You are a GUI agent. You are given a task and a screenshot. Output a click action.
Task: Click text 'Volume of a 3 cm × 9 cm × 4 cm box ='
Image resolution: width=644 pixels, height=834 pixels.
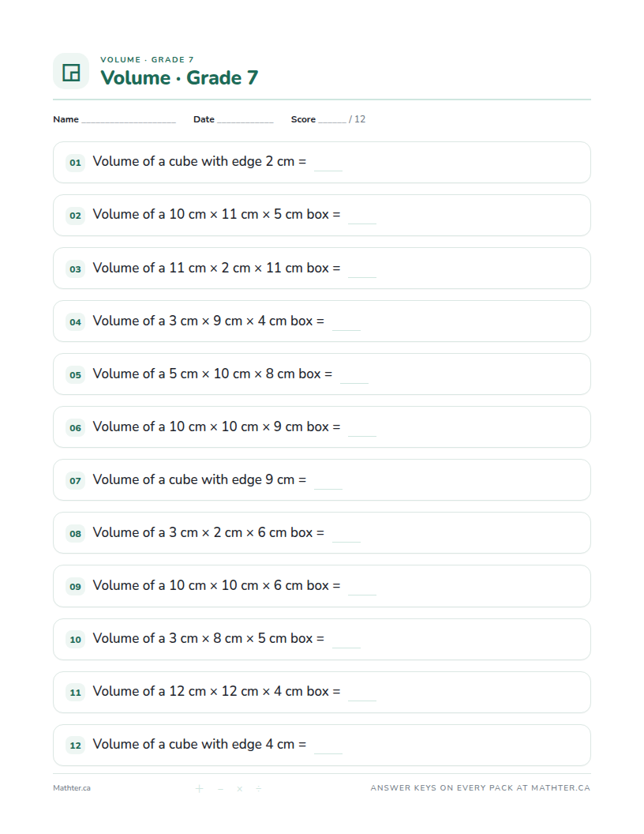tap(209, 321)
